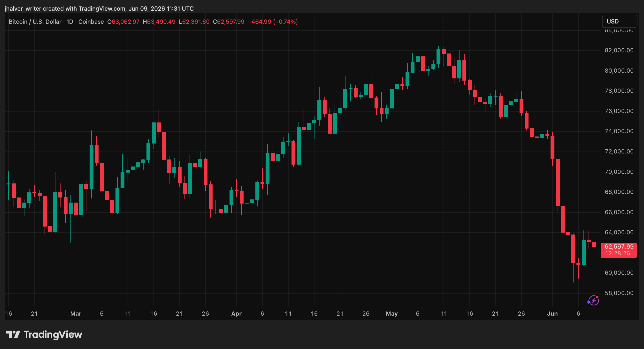Click the Jun label on time axis
The height and width of the screenshot is (349, 644).
click(552, 314)
